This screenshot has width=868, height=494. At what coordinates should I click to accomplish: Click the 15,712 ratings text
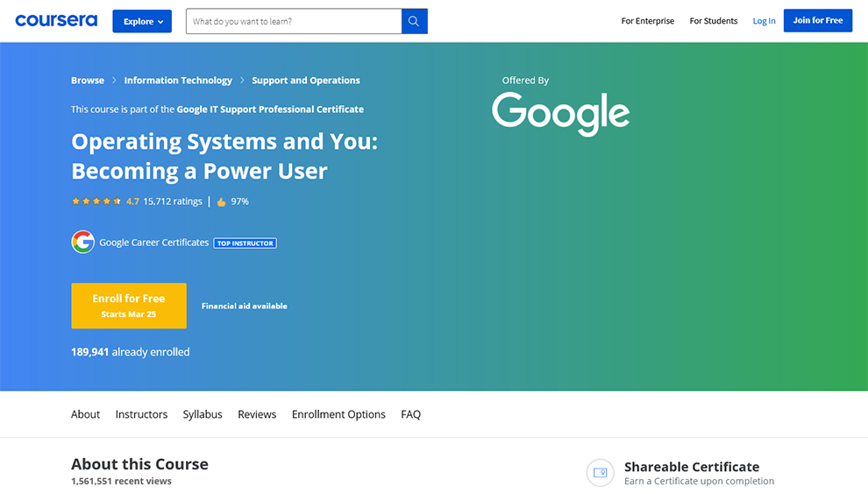pos(173,201)
